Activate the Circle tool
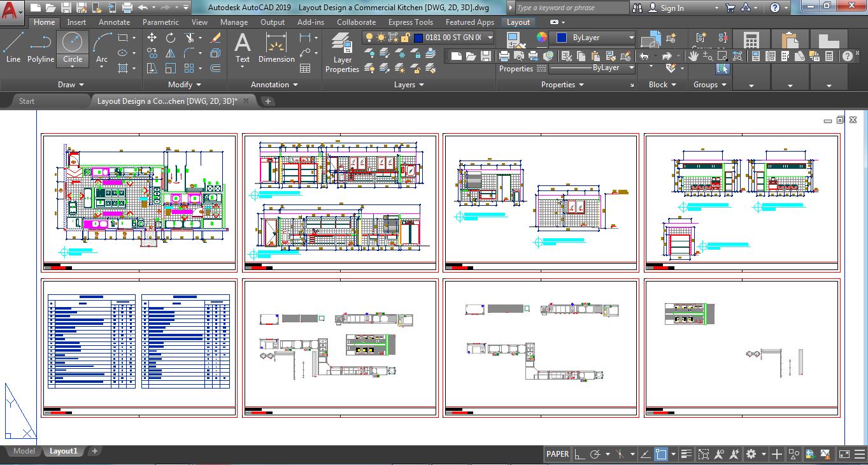Viewport: 868px width, 465px height. pos(73,48)
